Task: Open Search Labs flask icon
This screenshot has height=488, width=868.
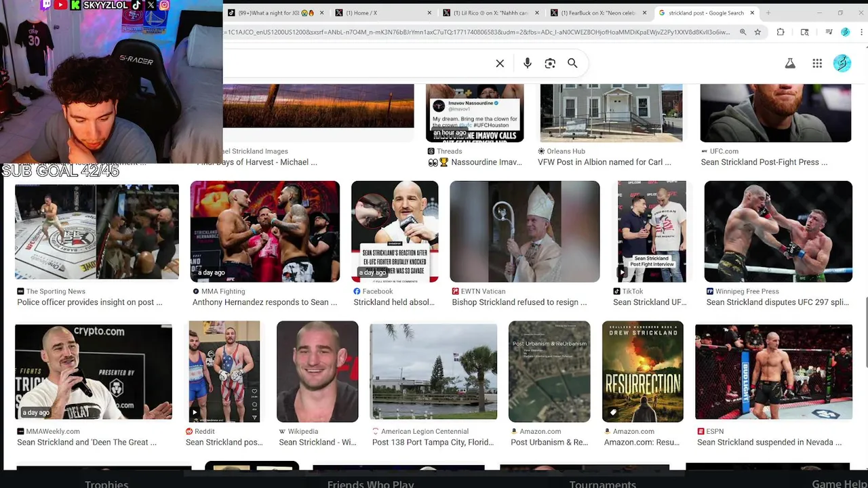Action: click(x=790, y=63)
